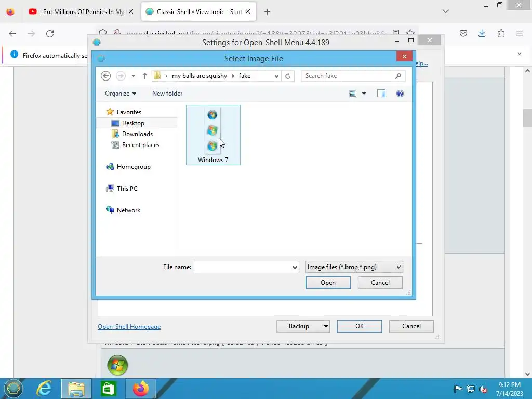This screenshot has height=399, width=532.
Task: Expand address bar previous locations dropdown
Action: point(276,76)
